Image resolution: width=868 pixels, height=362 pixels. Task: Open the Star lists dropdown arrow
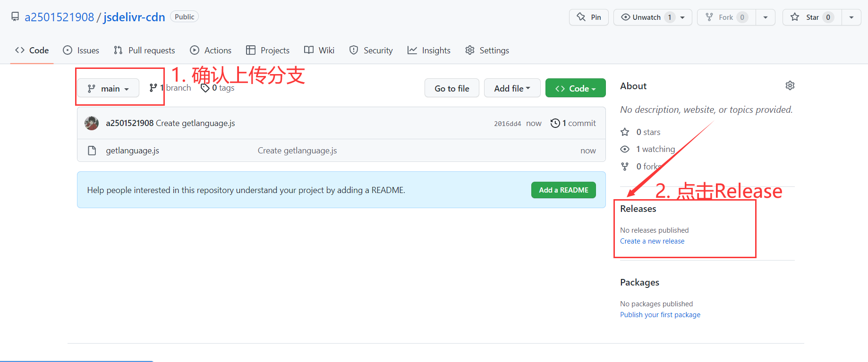coord(851,17)
